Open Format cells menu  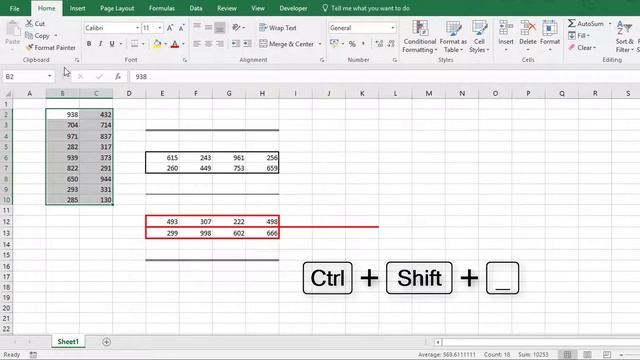[550, 36]
